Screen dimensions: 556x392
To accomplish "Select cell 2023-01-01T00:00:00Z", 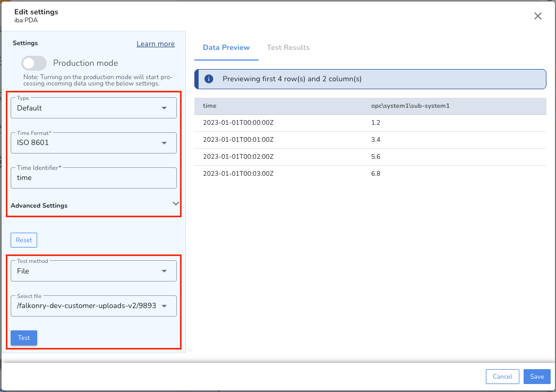I will 238,123.
